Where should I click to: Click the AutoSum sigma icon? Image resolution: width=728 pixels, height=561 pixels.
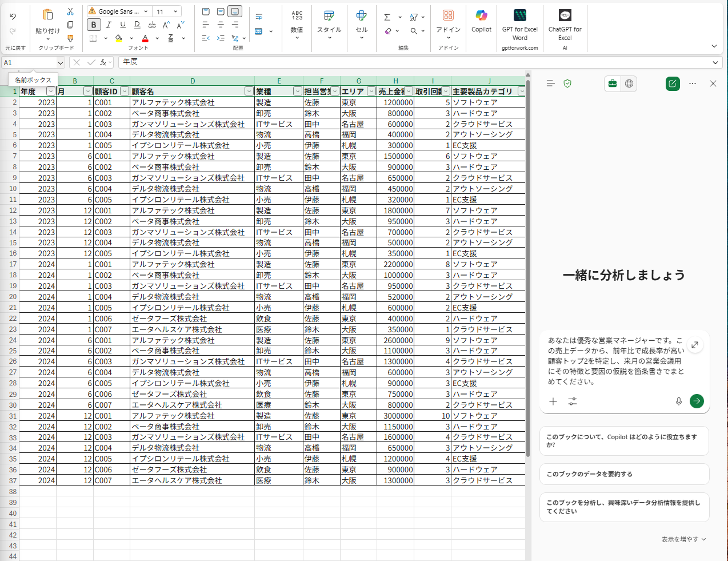coord(387,17)
